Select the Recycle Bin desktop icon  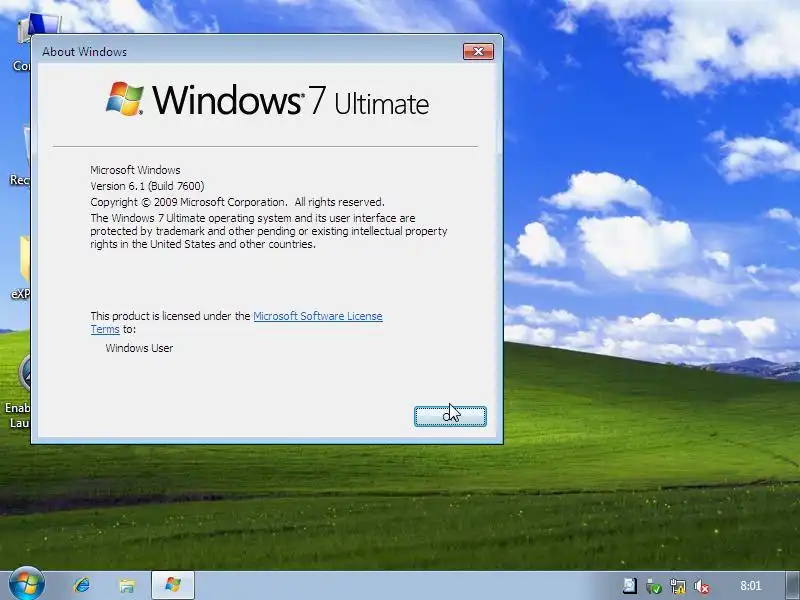pyautogui.click(x=20, y=156)
